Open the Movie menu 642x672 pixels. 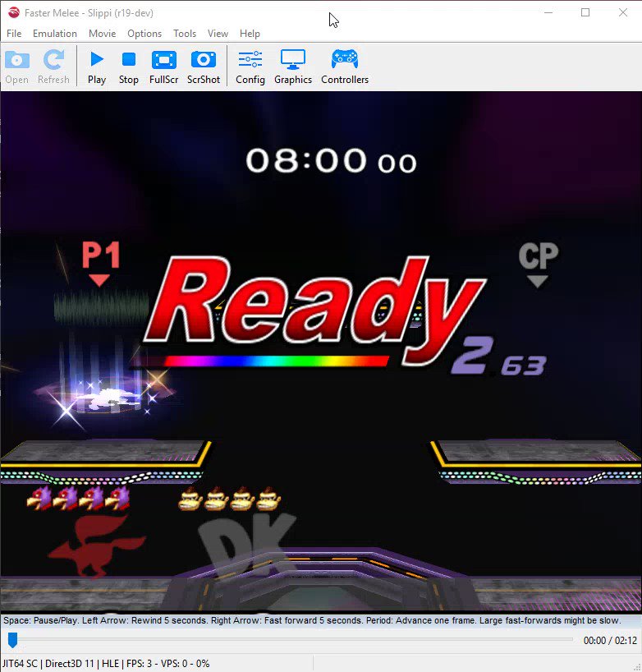pos(103,34)
